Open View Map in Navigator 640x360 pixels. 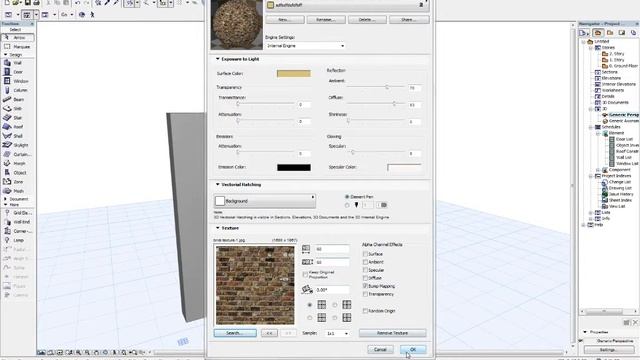point(610,33)
